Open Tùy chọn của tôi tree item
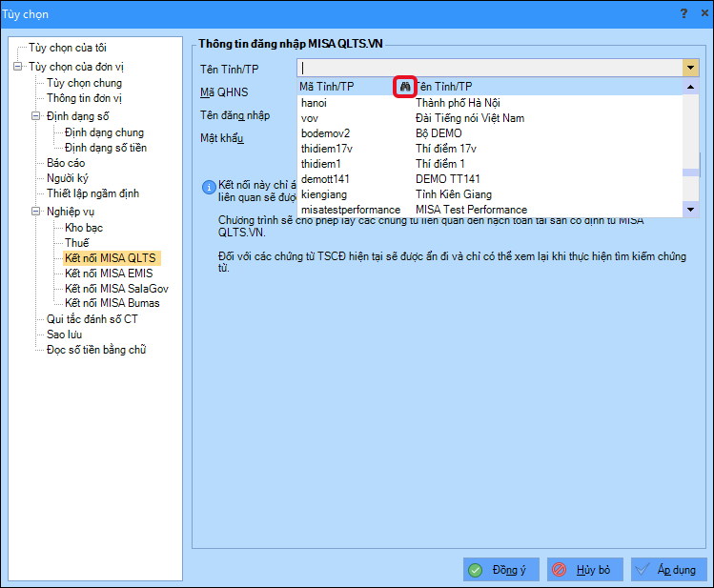 pyautogui.click(x=68, y=48)
